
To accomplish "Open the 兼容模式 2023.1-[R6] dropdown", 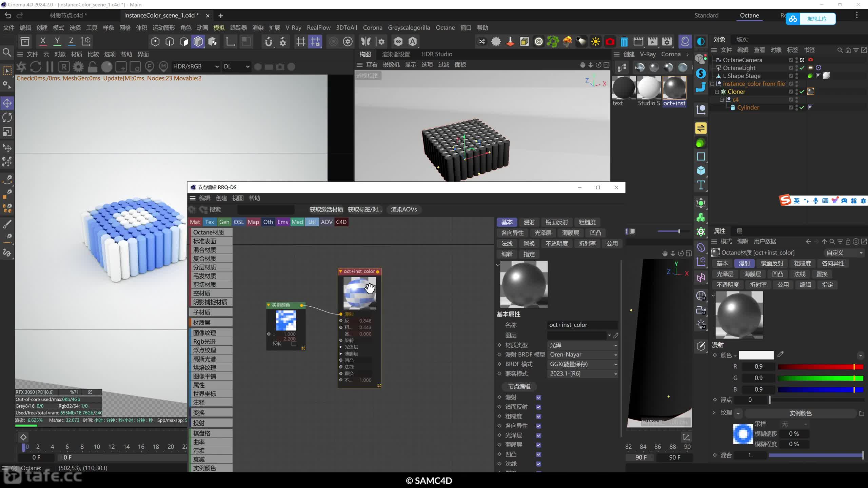I will coord(583,373).
